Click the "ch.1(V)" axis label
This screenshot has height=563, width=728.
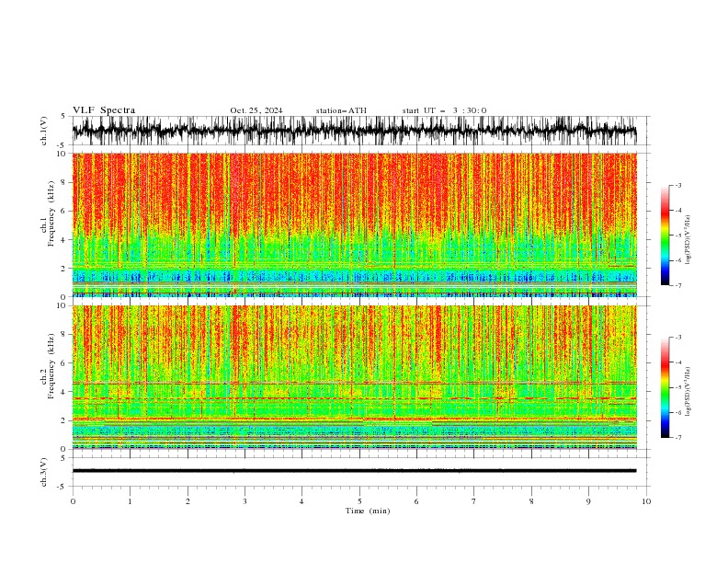[44, 131]
